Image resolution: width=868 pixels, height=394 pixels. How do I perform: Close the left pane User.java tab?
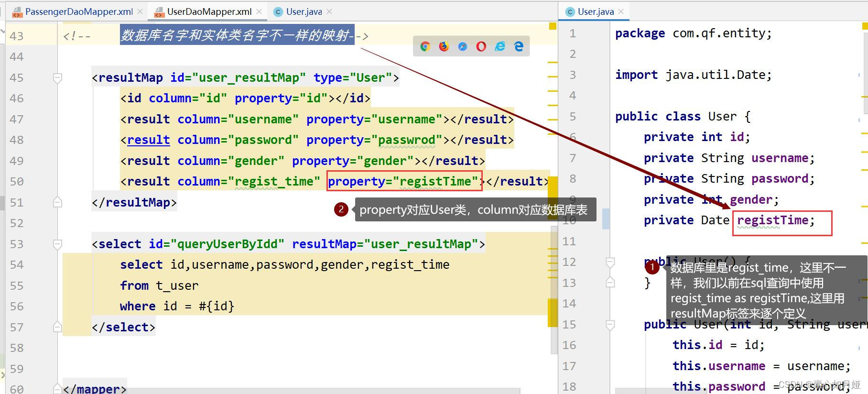[x=329, y=11]
